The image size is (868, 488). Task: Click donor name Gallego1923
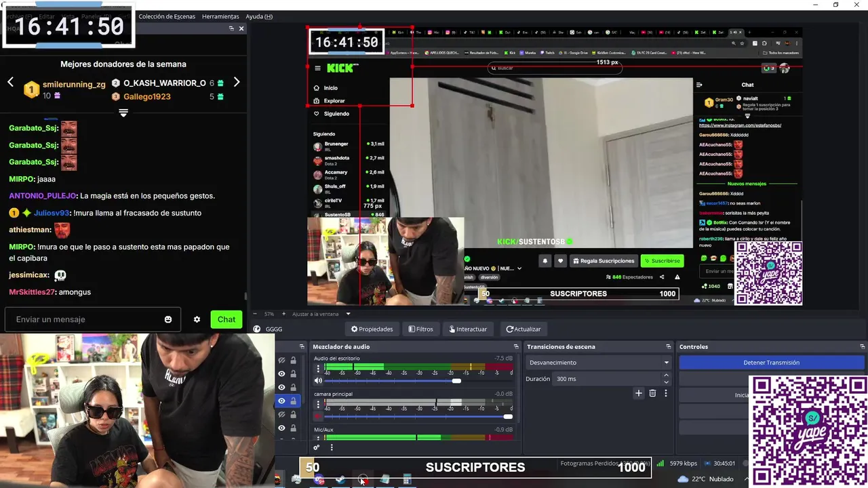coord(146,97)
